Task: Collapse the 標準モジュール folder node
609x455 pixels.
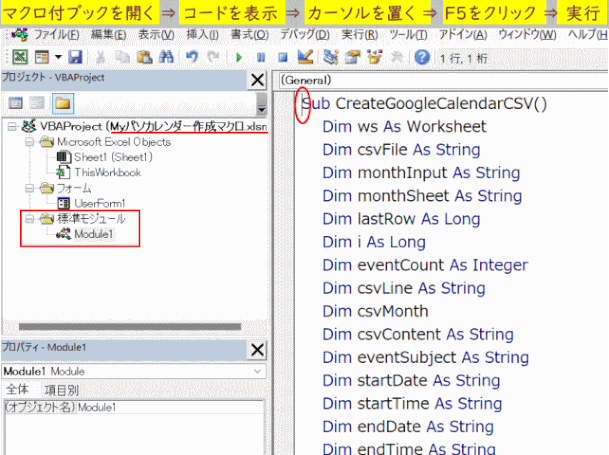Action: [x=30, y=219]
